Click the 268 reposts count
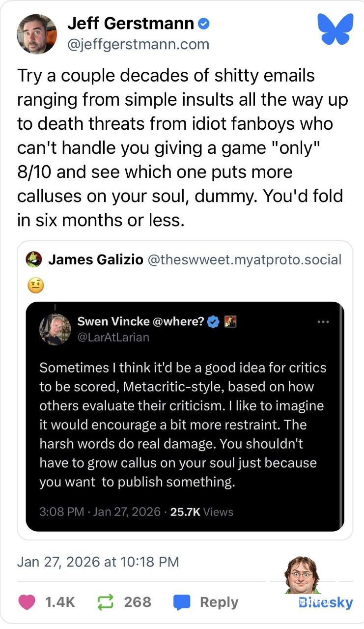Screen dimensions: 364x629 click(x=138, y=602)
